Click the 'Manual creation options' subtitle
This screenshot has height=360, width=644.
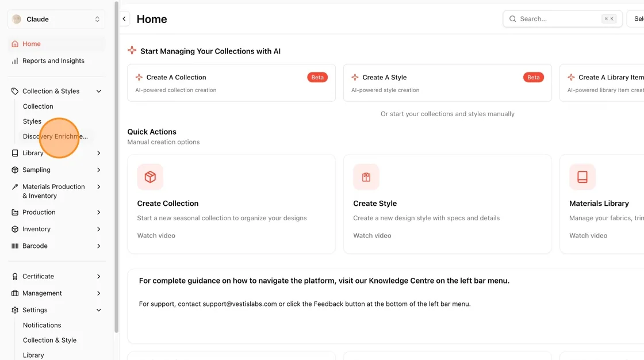tap(163, 142)
